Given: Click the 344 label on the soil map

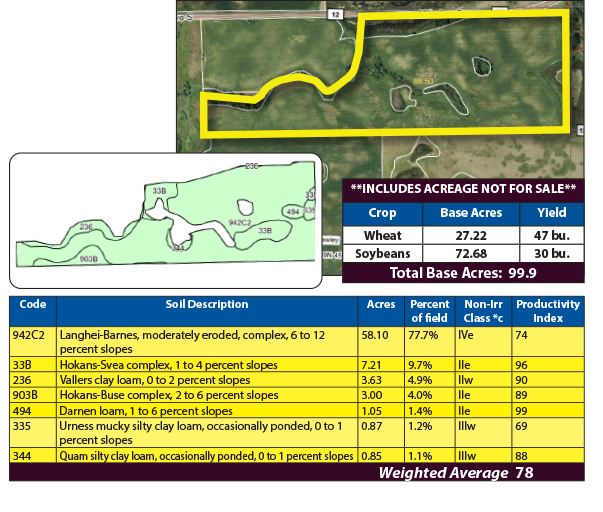Looking at the screenshot, I should 178,246.
